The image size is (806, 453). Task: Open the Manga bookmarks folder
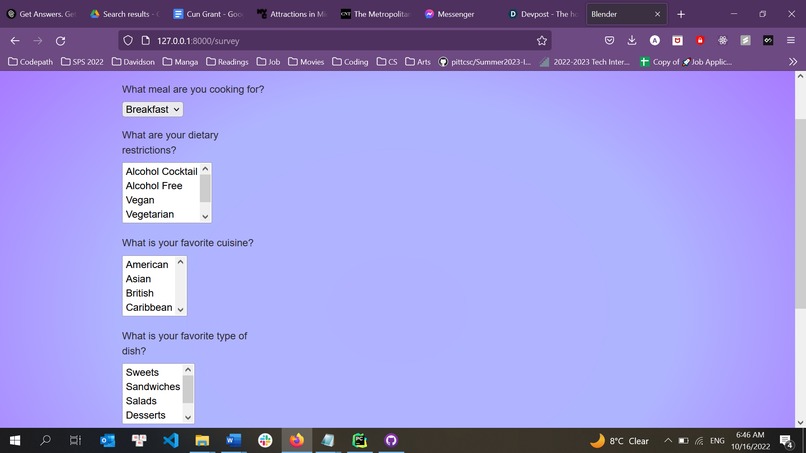180,62
